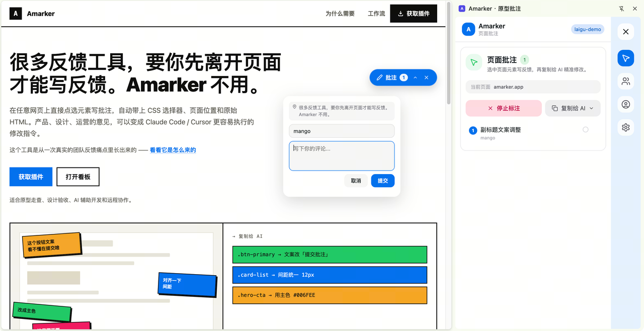Open the 工作流 nav item
This screenshot has height=331, width=644.
pos(376,14)
